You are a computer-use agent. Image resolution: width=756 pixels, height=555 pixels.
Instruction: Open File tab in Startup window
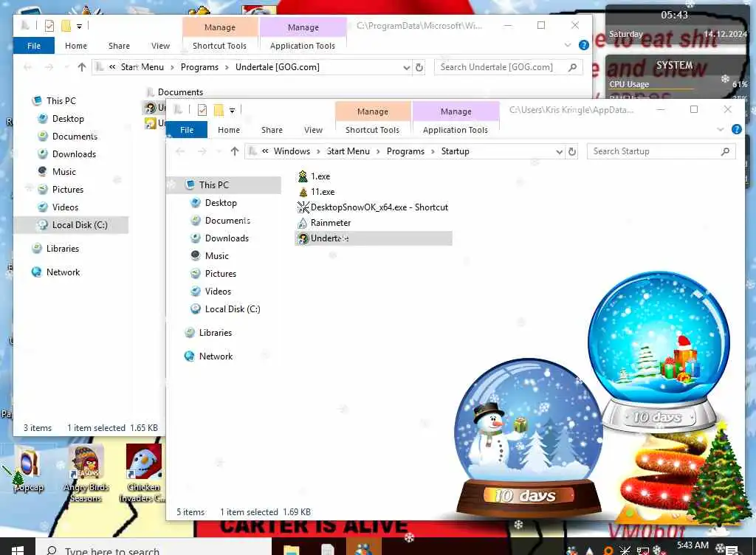tap(187, 130)
